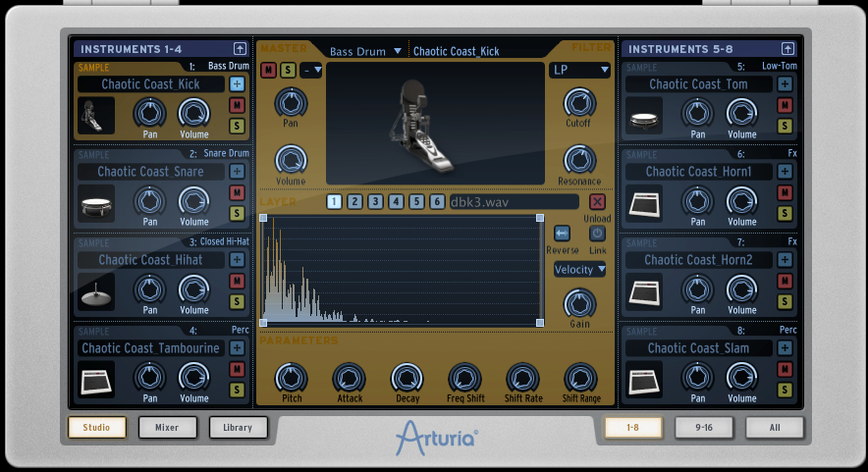Open the LP filter type dropdown

pos(580,70)
